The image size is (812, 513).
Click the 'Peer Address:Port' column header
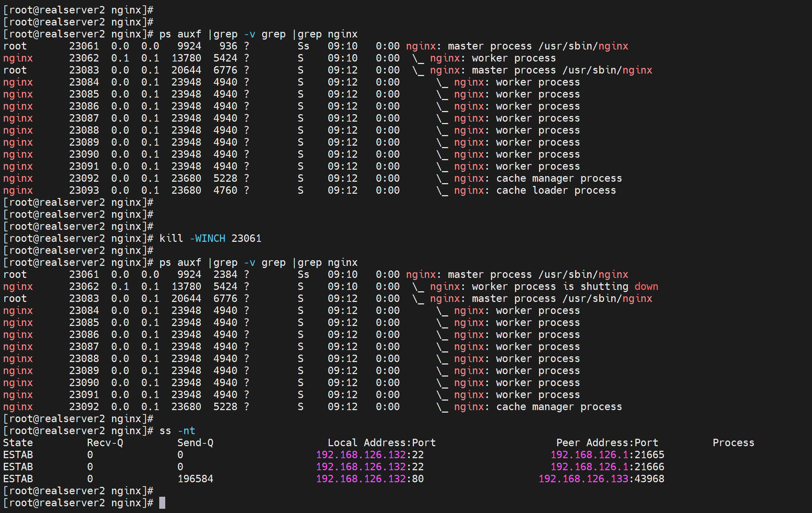click(x=607, y=443)
